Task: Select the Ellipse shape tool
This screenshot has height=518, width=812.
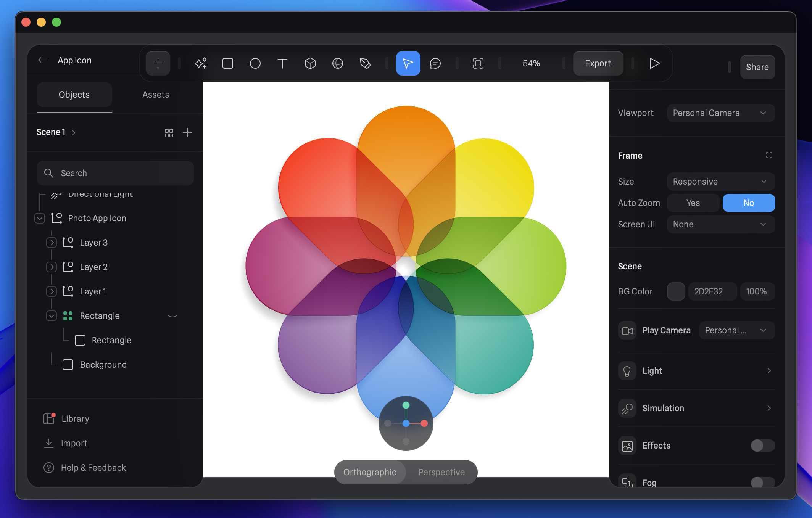Action: click(255, 63)
